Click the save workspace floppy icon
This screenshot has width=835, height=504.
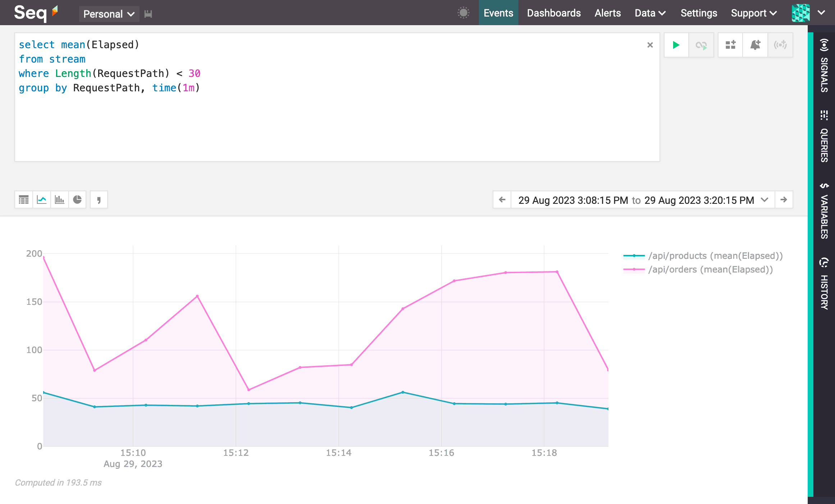click(x=148, y=14)
